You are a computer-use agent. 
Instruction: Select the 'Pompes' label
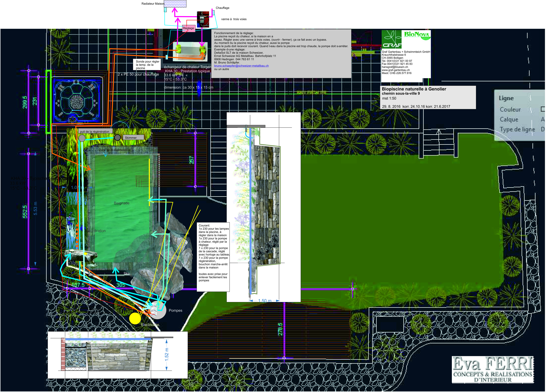pos(176,310)
